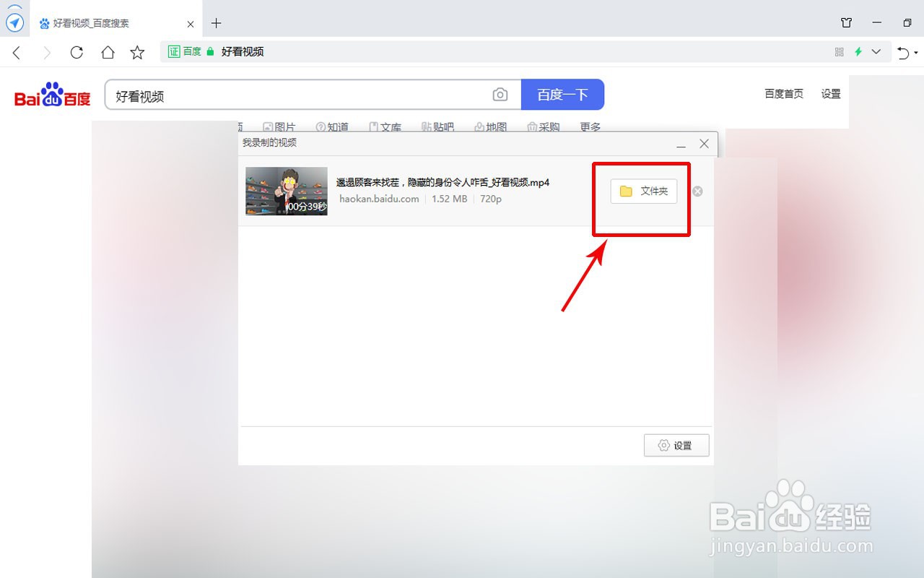The width and height of the screenshot is (924, 578).
Task: Expand the address bar dropdown chevron
Action: (876, 52)
